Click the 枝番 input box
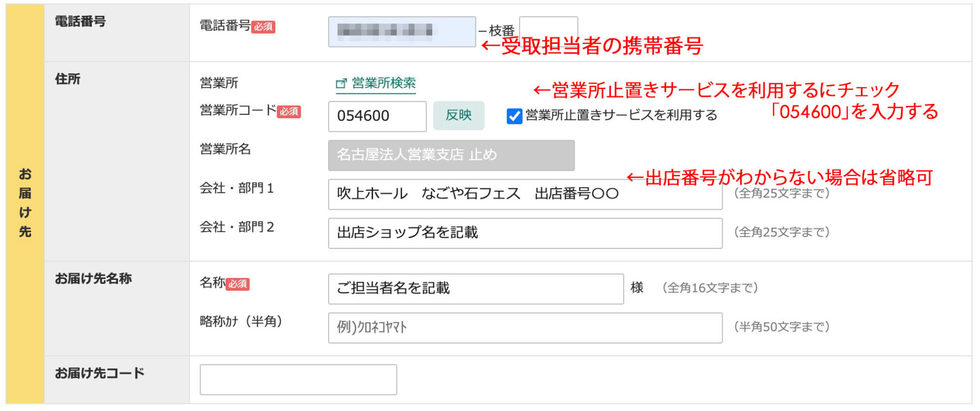The image size is (980, 411). pos(548,29)
